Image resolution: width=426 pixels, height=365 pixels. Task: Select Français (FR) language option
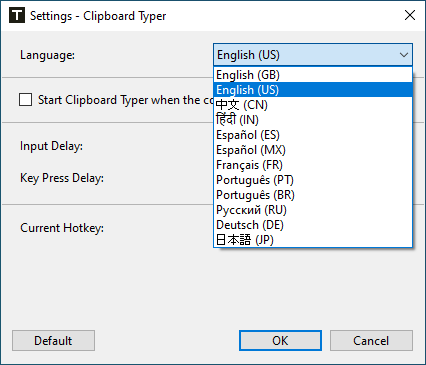[x=313, y=165]
